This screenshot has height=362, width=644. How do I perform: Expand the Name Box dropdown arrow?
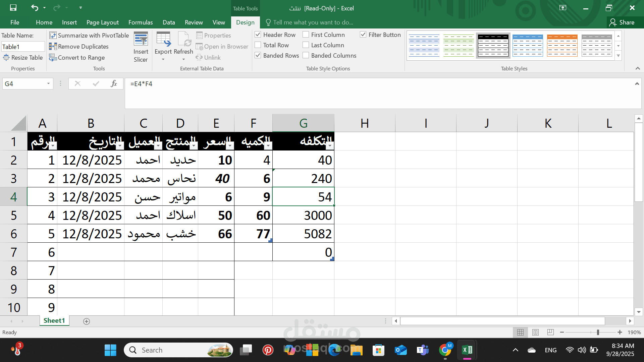click(x=48, y=84)
